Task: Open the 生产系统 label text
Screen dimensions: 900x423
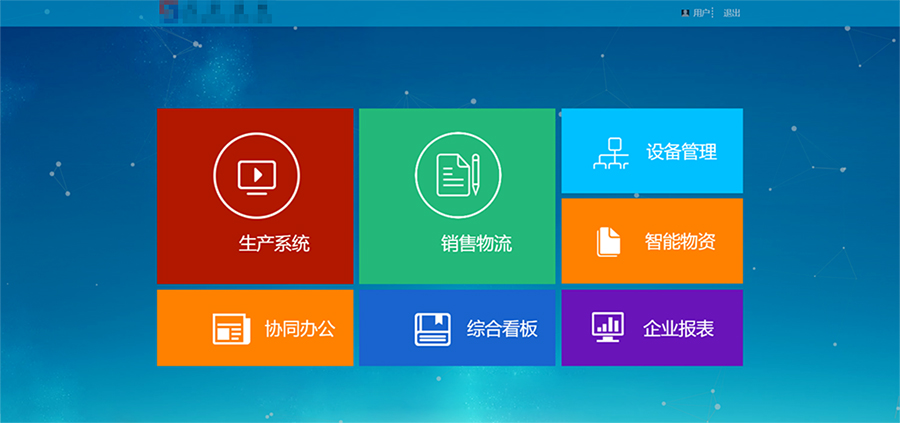Action: 274,244
